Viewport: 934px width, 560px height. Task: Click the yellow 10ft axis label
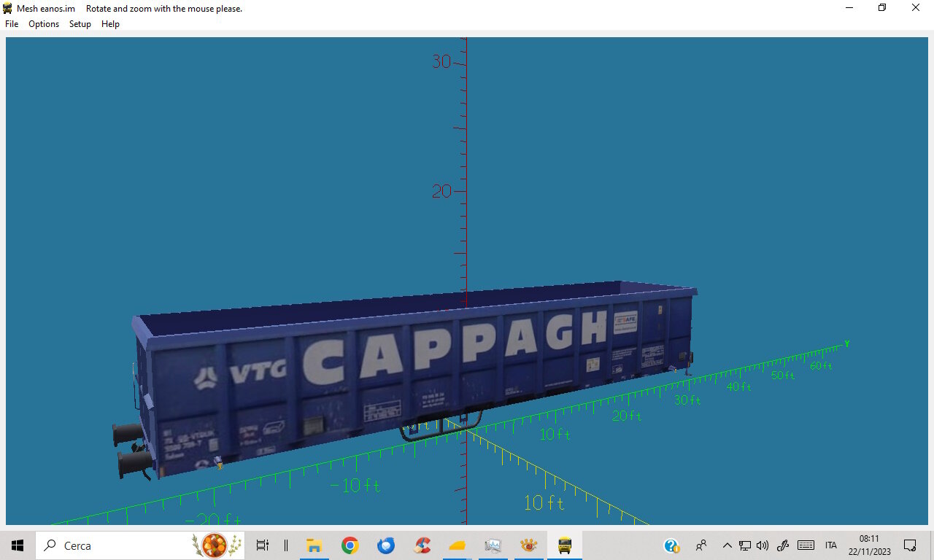coord(544,503)
